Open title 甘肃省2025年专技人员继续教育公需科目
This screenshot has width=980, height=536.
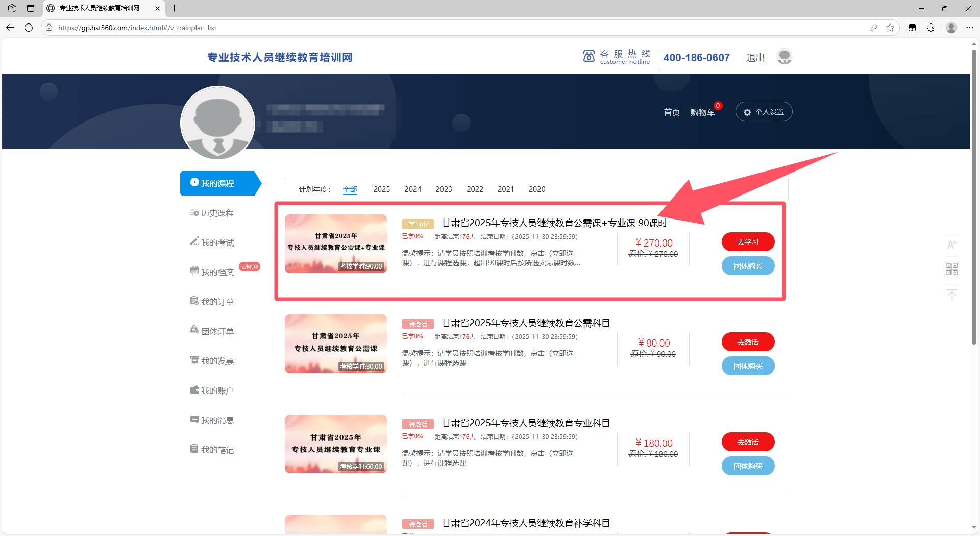(526, 323)
